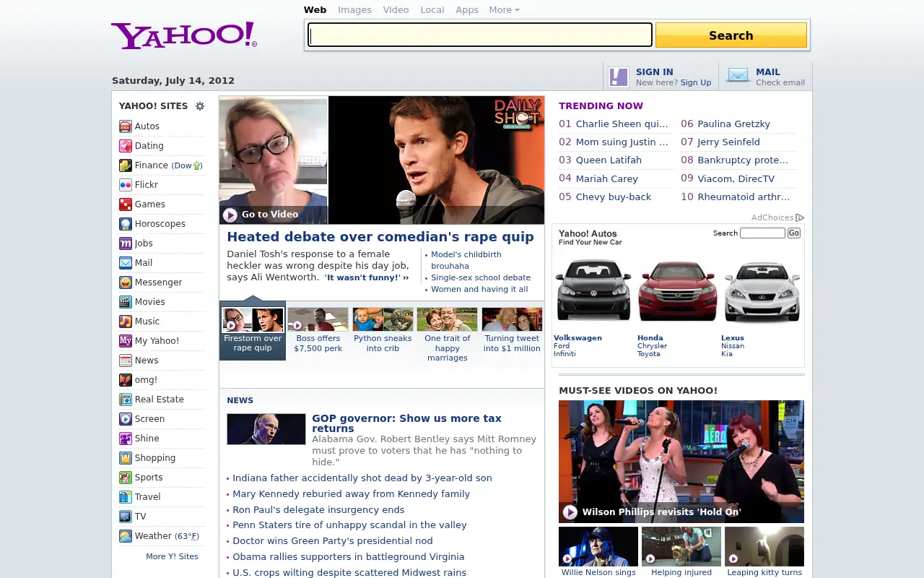This screenshot has width=924, height=578.
Task: Click the Games dice icon
Action: click(x=126, y=204)
